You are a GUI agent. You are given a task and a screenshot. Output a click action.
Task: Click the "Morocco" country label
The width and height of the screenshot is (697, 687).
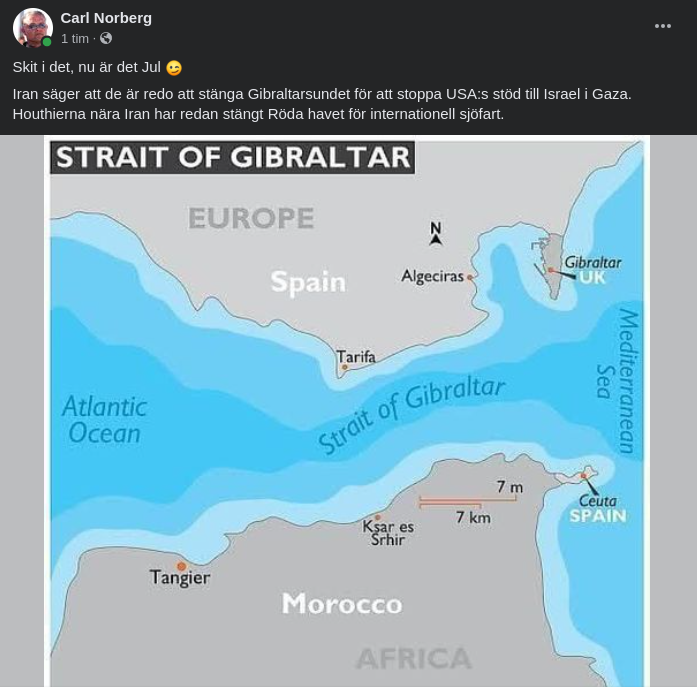pos(341,603)
